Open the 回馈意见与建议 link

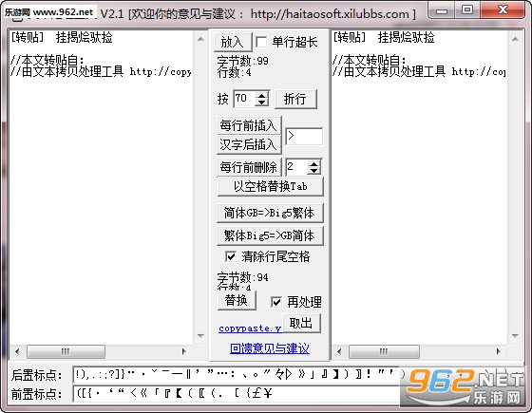pyautogui.click(x=270, y=348)
